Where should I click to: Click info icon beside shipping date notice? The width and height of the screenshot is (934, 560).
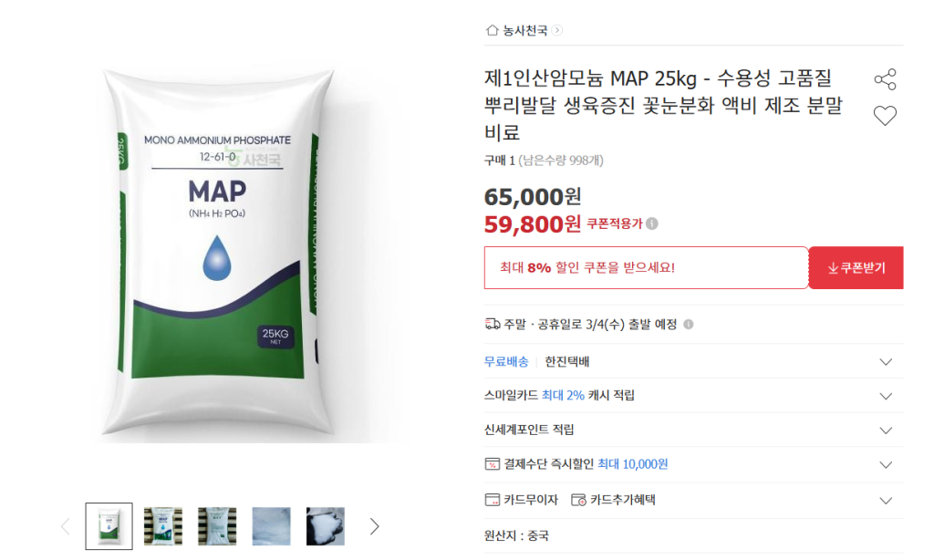tap(688, 324)
